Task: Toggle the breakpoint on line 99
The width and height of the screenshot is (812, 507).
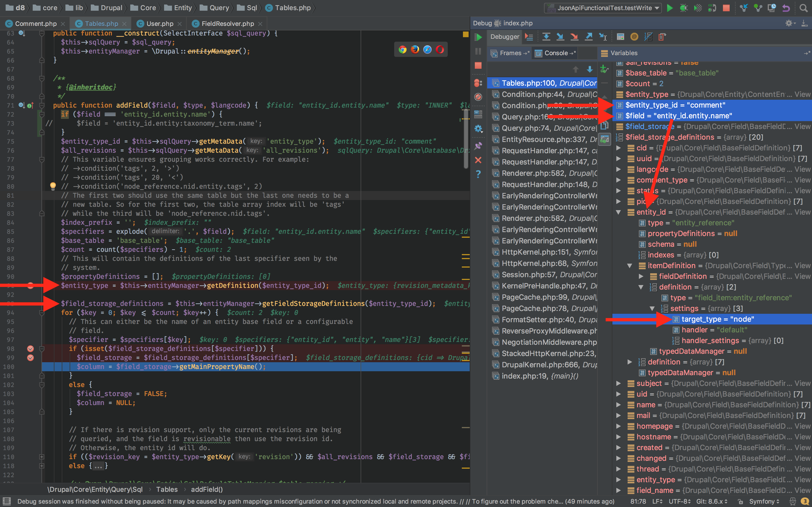Action: pyautogui.click(x=30, y=358)
